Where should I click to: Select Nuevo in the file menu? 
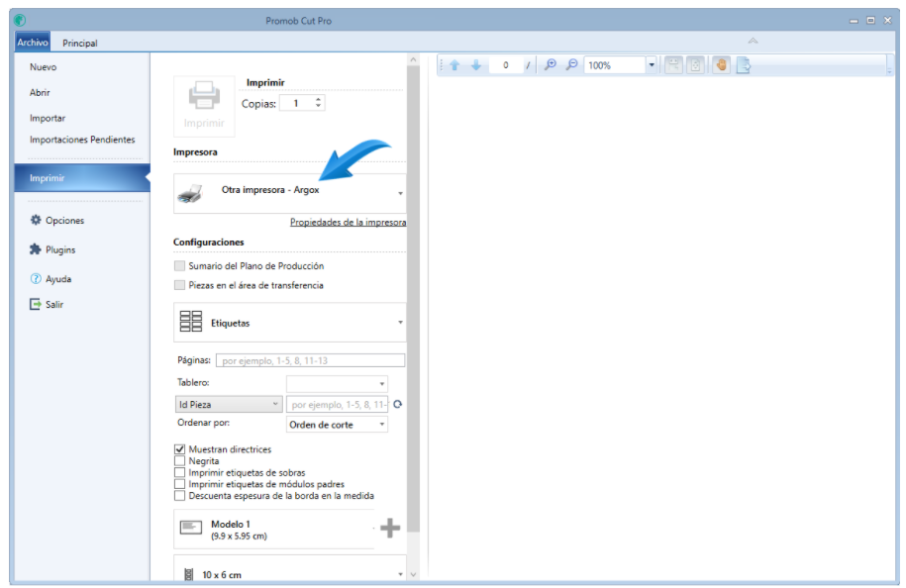point(44,67)
